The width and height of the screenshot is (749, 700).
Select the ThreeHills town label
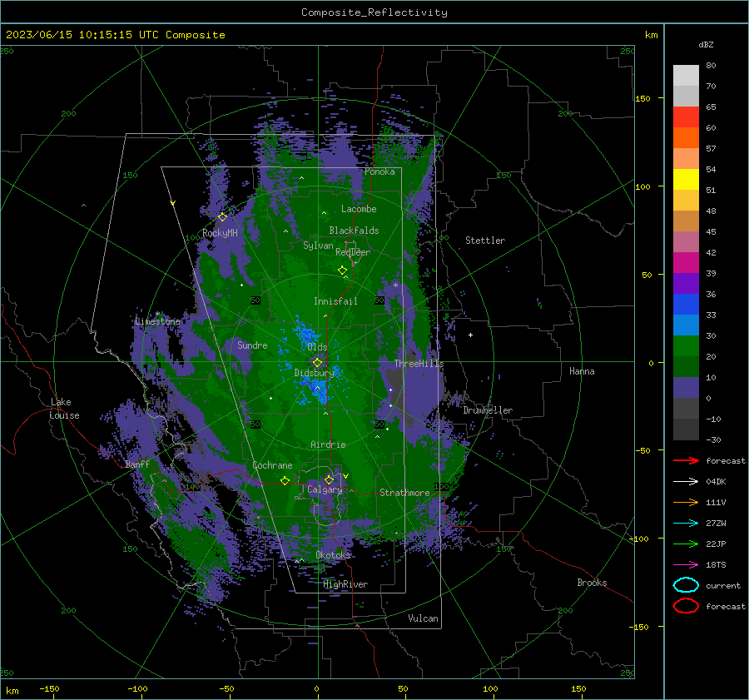click(419, 364)
